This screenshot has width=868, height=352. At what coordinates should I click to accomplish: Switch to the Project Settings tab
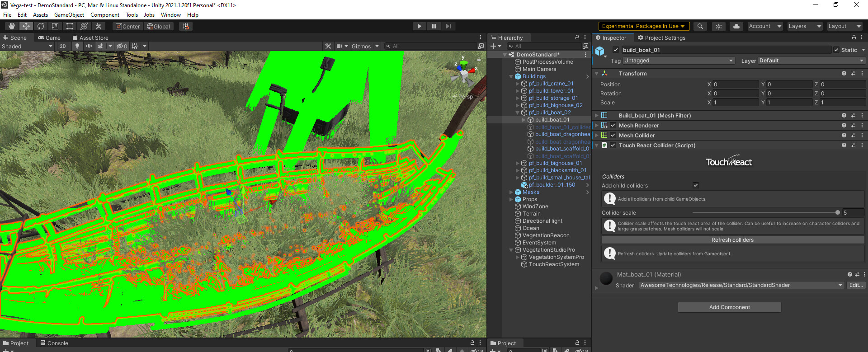click(x=661, y=38)
